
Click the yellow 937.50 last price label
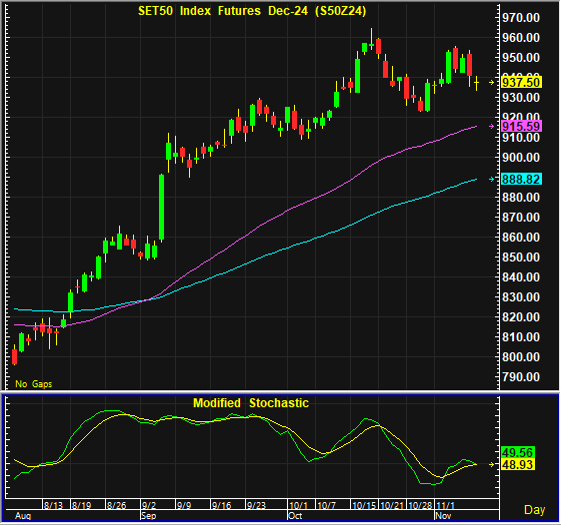(521, 83)
